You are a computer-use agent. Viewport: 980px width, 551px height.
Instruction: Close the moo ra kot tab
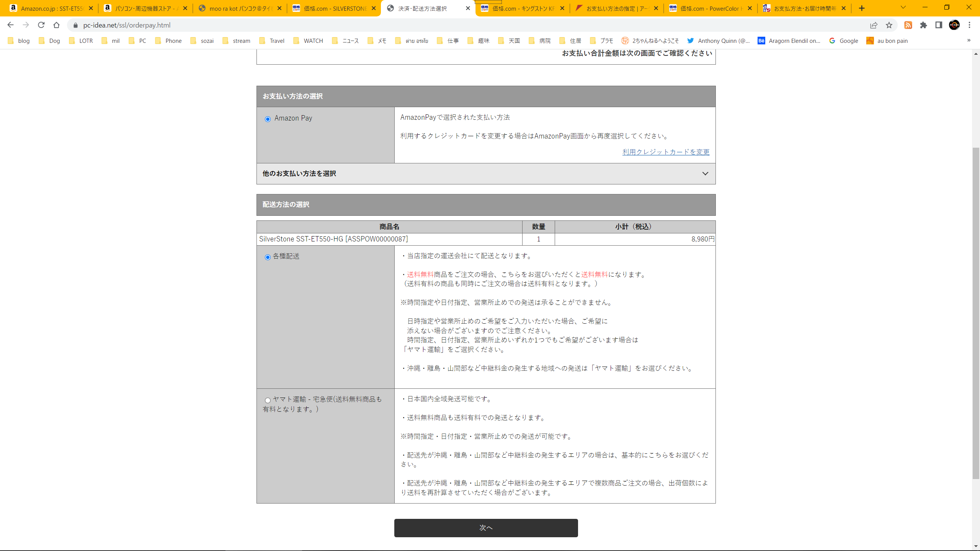click(x=279, y=8)
